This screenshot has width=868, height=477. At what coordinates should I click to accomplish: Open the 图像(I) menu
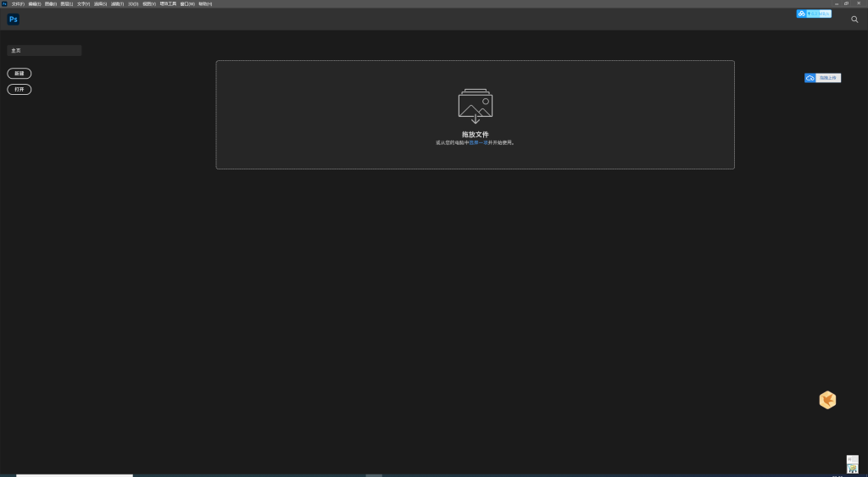(x=51, y=3)
